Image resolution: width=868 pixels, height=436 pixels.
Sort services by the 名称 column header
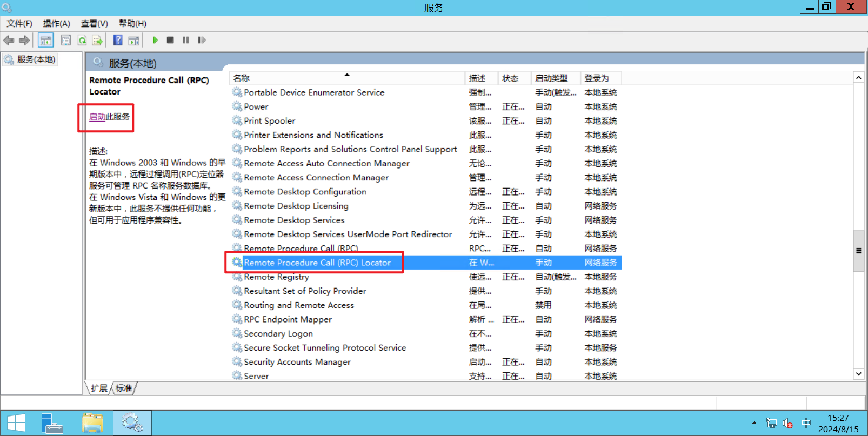click(346, 78)
